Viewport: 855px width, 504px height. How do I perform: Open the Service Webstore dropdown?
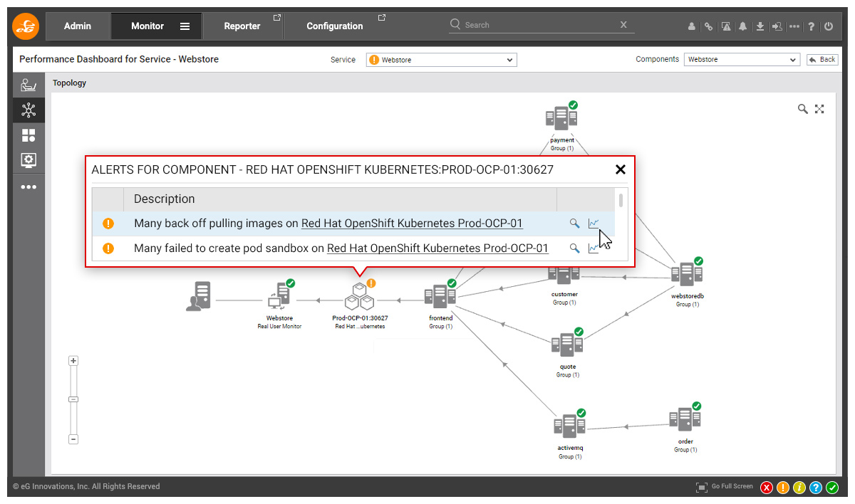pyautogui.click(x=442, y=60)
